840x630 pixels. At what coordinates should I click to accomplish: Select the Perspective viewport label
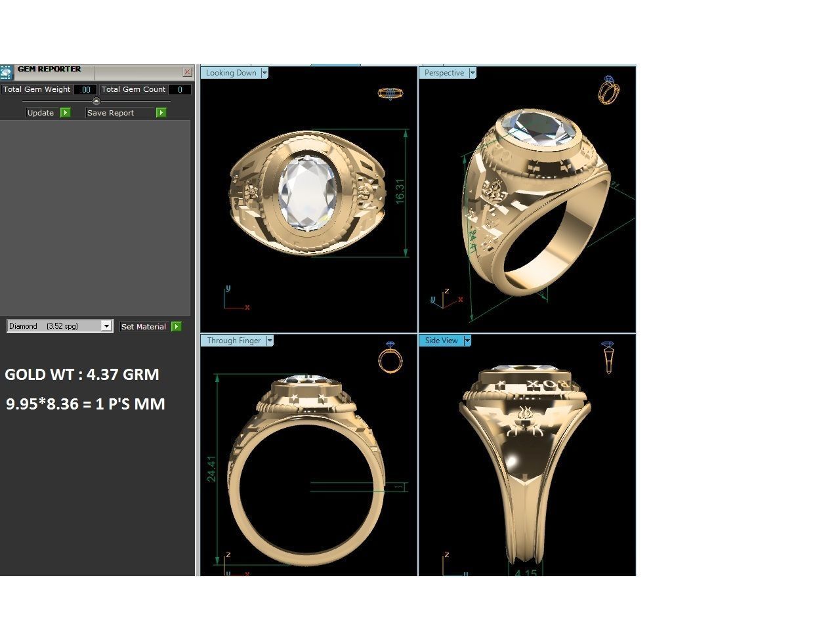coord(444,73)
